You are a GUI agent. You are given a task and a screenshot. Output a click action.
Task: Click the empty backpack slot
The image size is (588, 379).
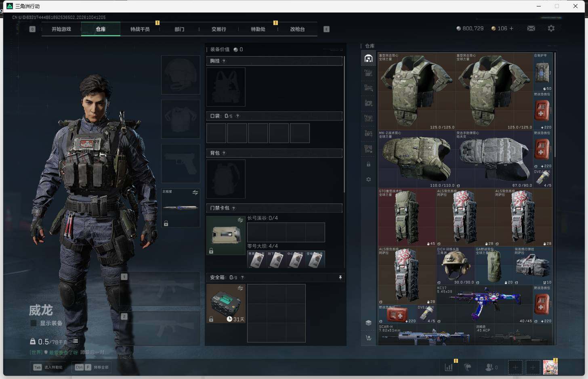226,179
